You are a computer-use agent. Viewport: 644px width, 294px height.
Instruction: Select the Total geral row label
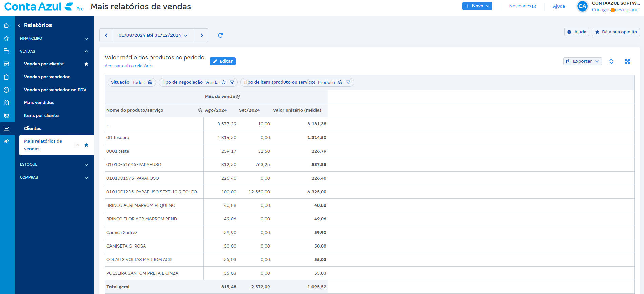[118, 287]
